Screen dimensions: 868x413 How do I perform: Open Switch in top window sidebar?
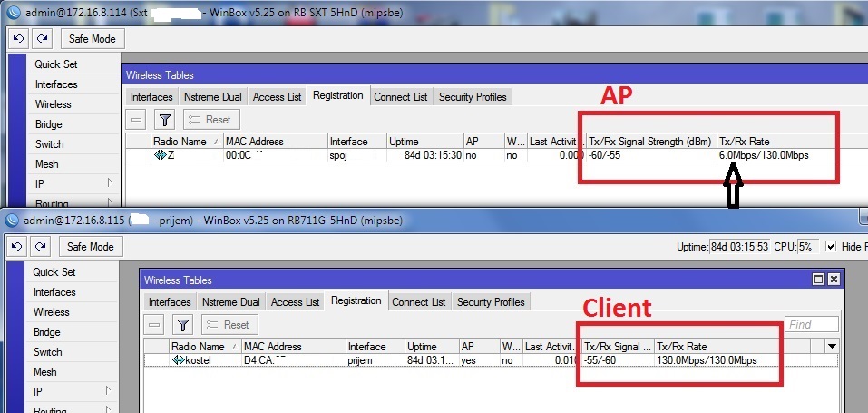coord(49,144)
